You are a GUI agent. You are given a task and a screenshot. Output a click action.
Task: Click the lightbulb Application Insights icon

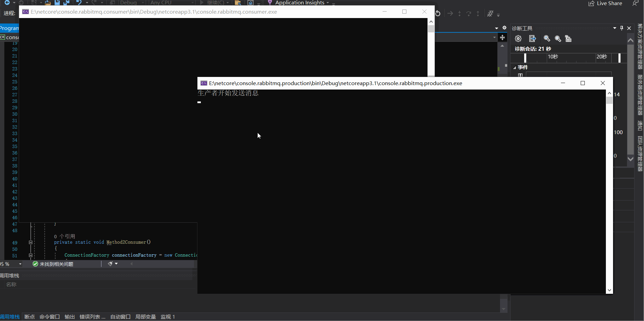pyautogui.click(x=270, y=3)
